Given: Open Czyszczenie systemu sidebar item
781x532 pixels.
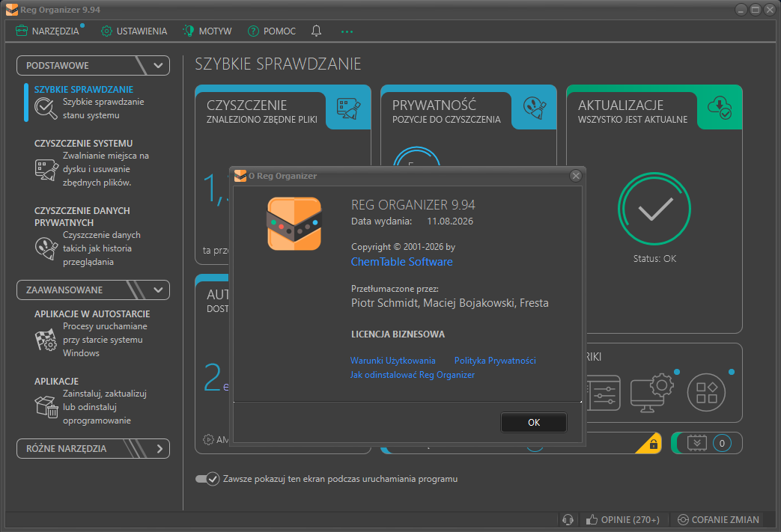Looking at the screenshot, I should 92,162.
